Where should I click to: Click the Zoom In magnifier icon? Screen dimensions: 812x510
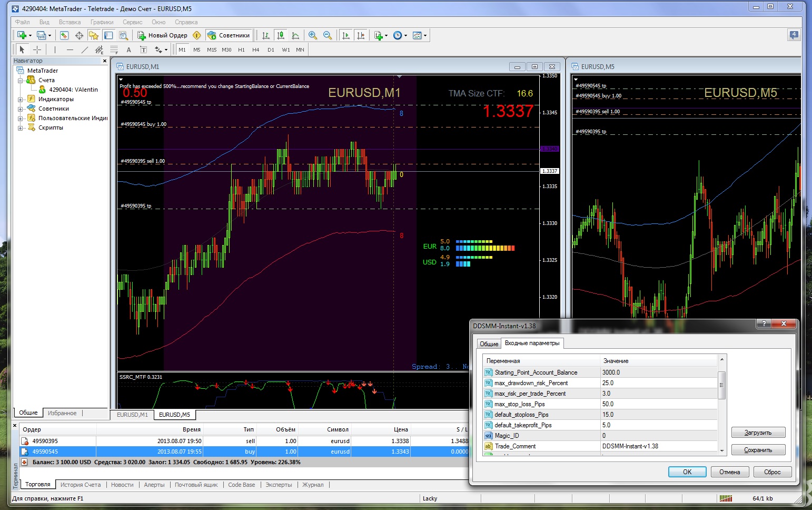pos(313,35)
